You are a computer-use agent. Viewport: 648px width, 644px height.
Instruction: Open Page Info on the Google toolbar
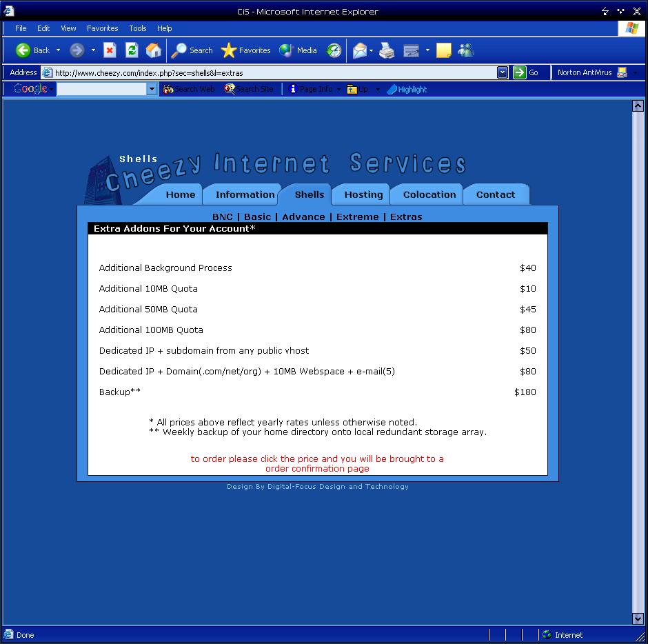(x=311, y=89)
